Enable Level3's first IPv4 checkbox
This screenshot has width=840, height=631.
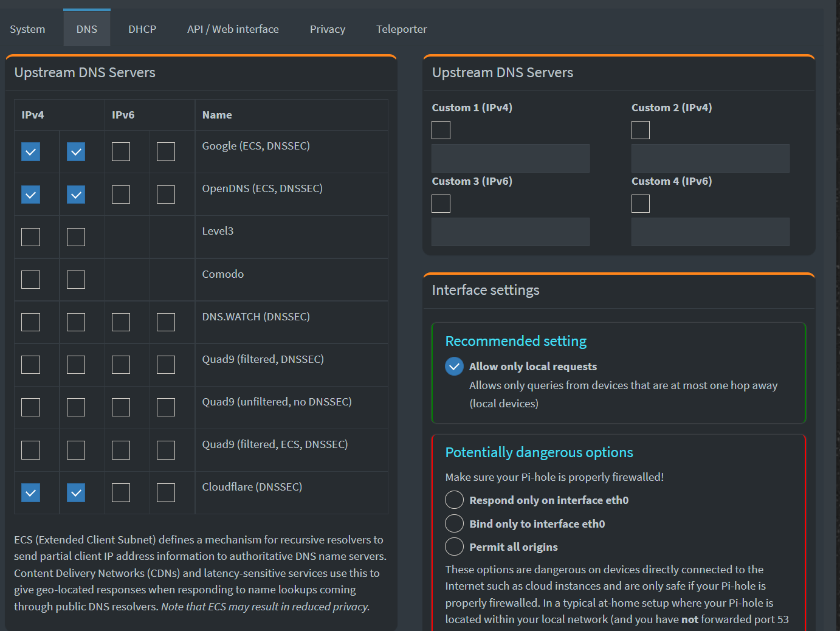(x=30, y=237)
